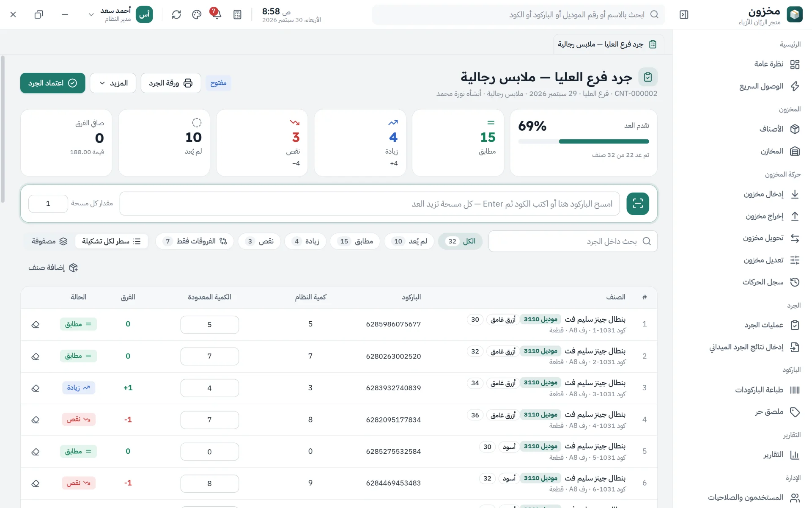
Task: Open user menu chevron next to أحمد سعد
Action: coord(91,15)
